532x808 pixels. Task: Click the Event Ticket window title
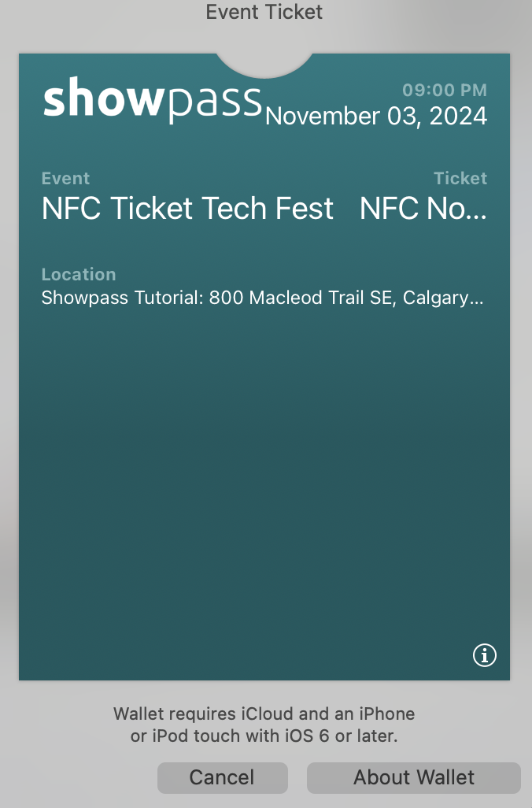coord(264,12)
